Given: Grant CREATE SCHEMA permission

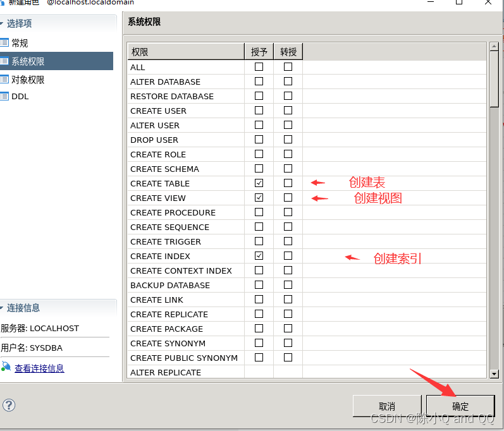Looking at the screenshot, I should click(259, 169).
